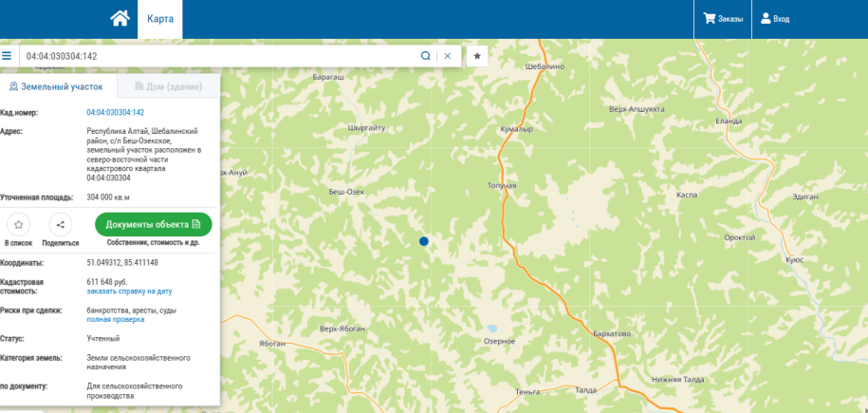This screenshot has width=868, height=413.
Task: Switch to the Земельный участок tab
Action: [x=57, y=86]
